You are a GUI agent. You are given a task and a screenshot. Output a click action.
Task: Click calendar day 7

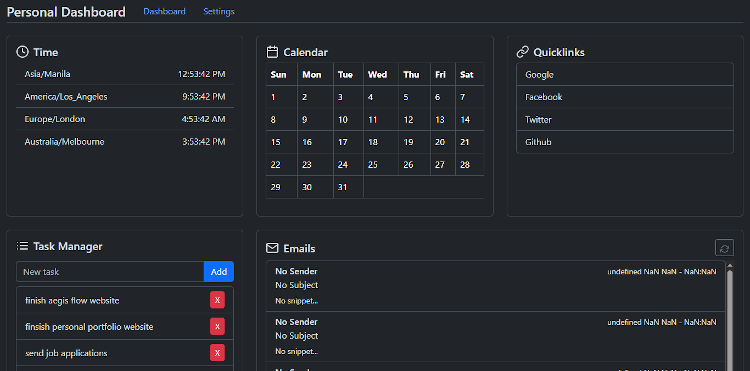[x=470, y=97]
